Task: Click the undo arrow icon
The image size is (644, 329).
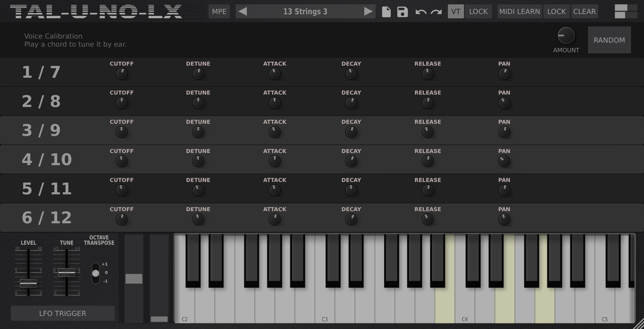Action: point(421,12)
